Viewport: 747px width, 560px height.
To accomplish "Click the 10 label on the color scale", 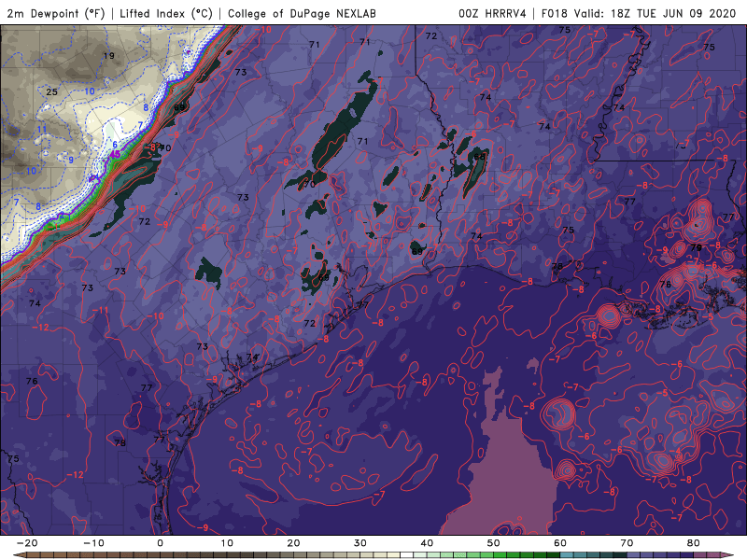I will coord(227,543).
